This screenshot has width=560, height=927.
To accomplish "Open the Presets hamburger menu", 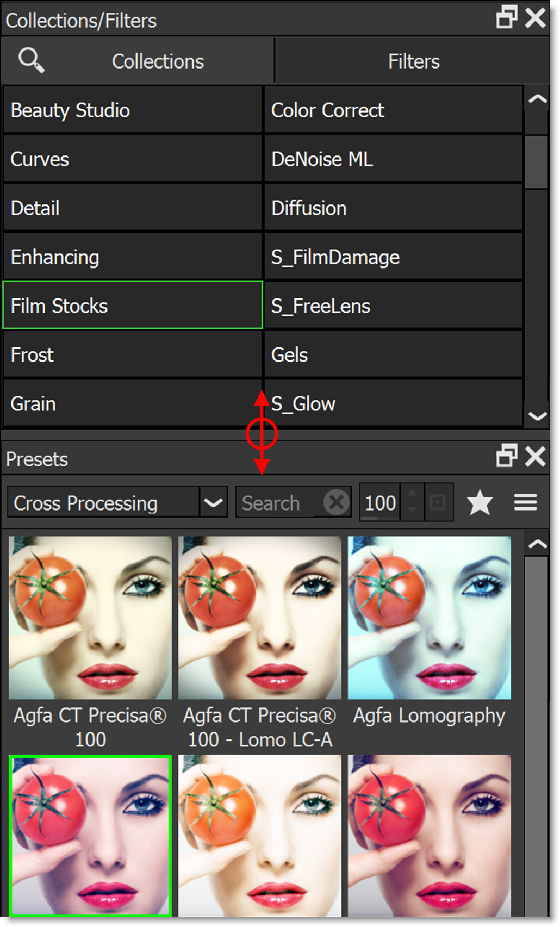I will 525,502.
